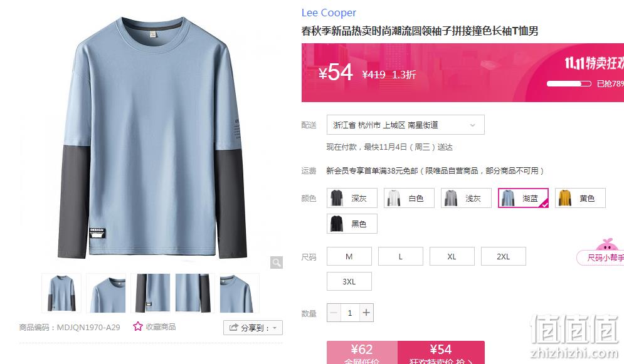Screen dimensions: 624x364
Task: View the third thumbnail showing hem label
Action: pyautogui.click(x=151, y=293)
